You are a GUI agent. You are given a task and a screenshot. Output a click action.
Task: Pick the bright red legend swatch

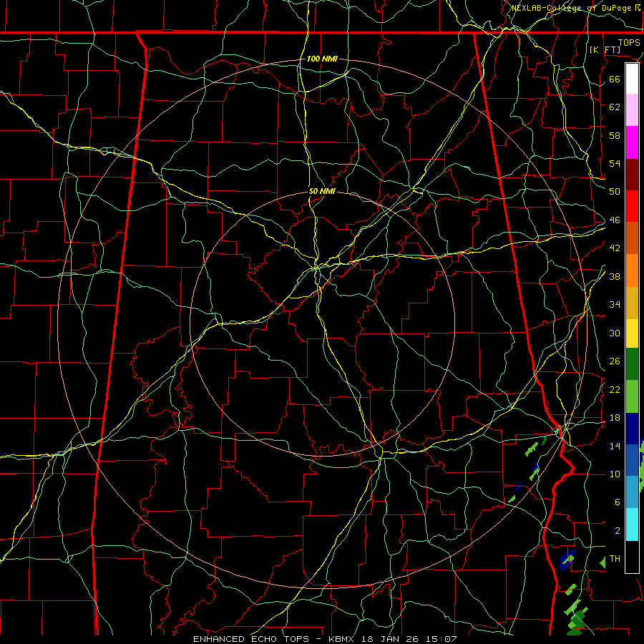(632, 206)
